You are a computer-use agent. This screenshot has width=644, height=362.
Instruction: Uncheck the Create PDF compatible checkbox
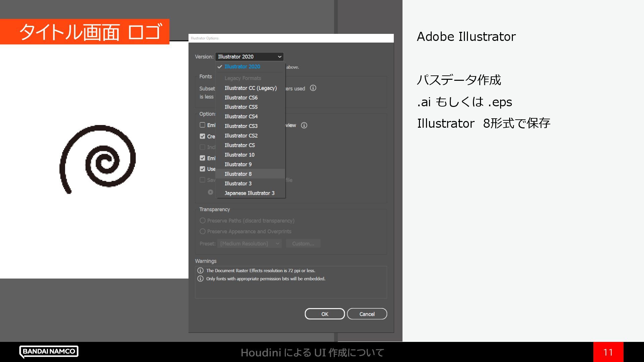click(202, 136)
